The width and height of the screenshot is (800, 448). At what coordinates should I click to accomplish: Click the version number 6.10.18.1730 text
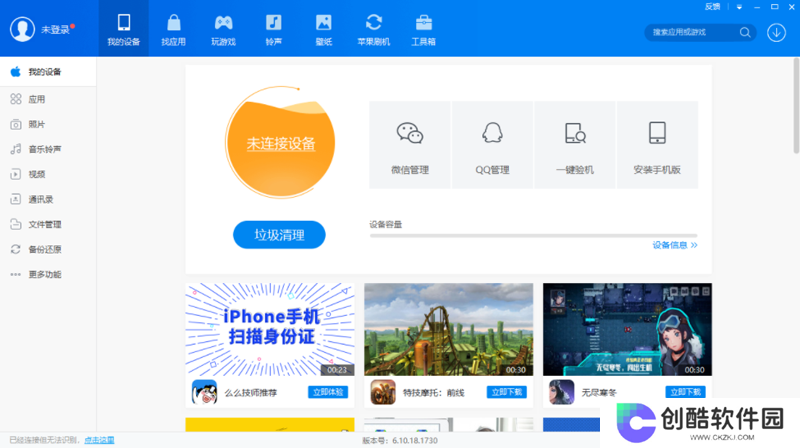[415, 440]
